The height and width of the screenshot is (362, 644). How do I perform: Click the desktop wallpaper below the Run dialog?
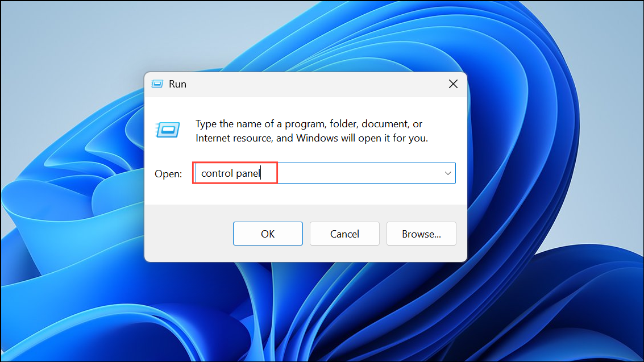pos(306,312)
